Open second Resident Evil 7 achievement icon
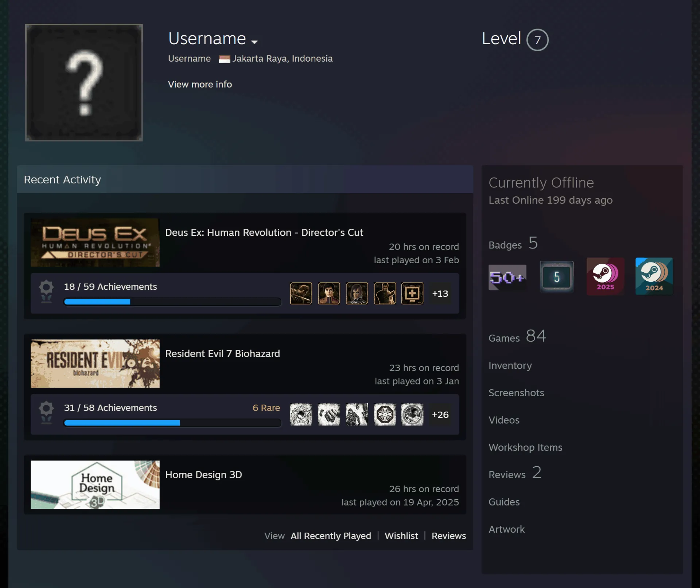 pyautogui.click(x=329, y=414)
